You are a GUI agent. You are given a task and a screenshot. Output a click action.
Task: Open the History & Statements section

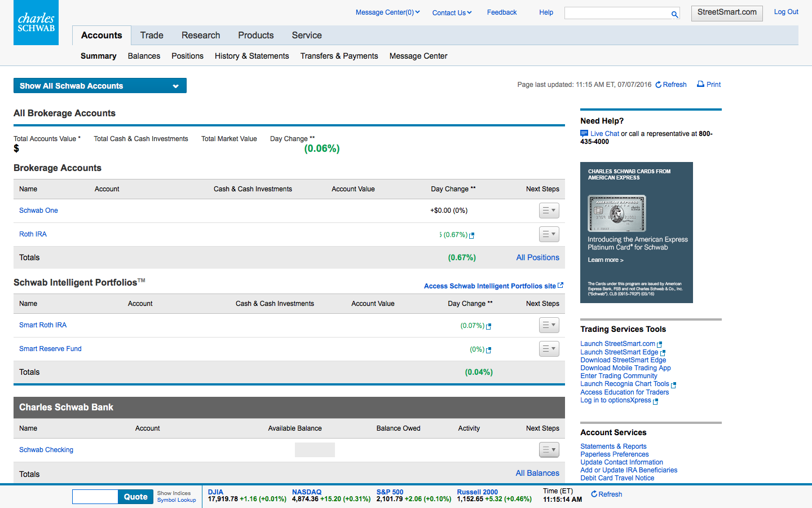click(251, 56)
